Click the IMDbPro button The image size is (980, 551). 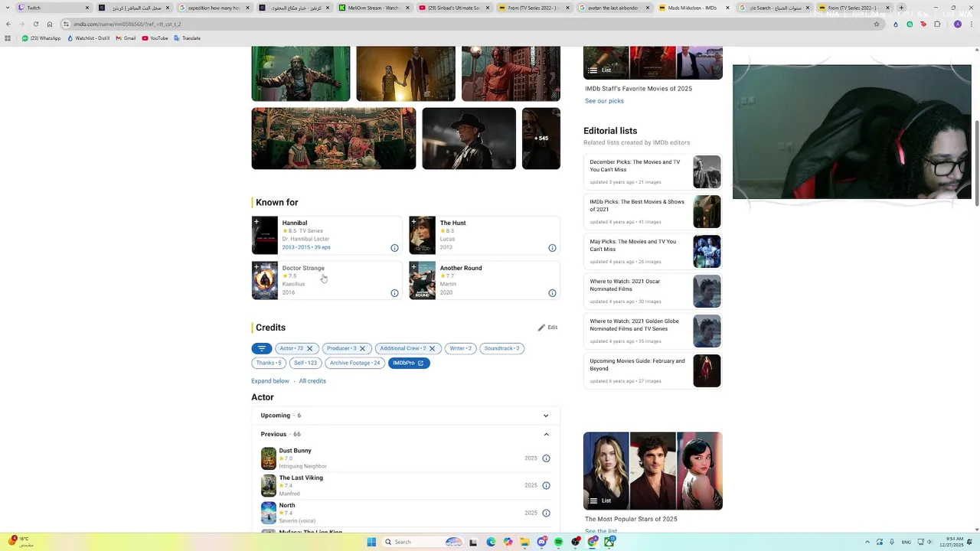pos(409,363)
